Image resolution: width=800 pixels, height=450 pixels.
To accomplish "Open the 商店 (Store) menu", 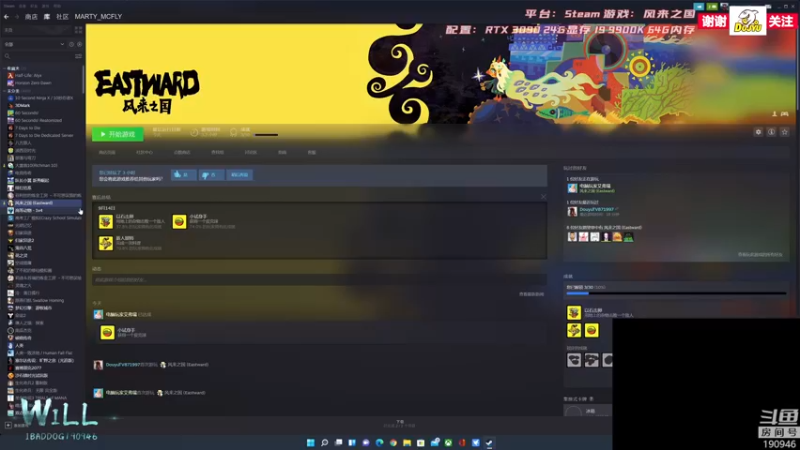I will (x=31, y=17).
